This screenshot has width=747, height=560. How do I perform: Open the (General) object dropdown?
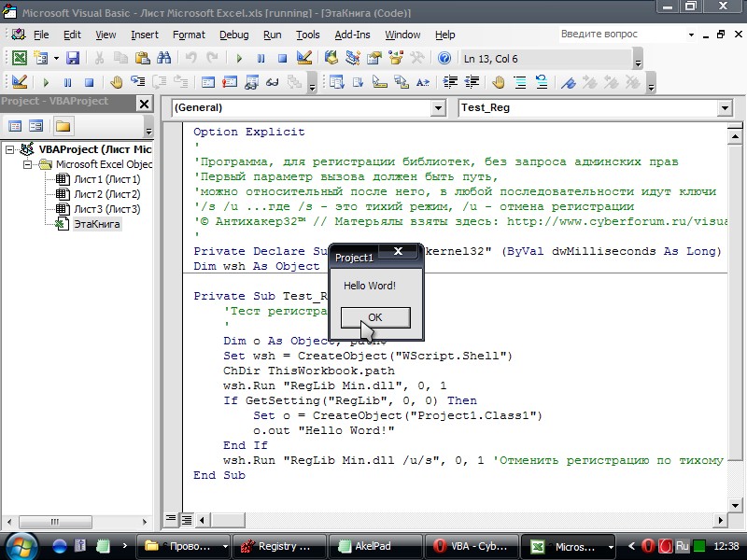click(438, 108)
